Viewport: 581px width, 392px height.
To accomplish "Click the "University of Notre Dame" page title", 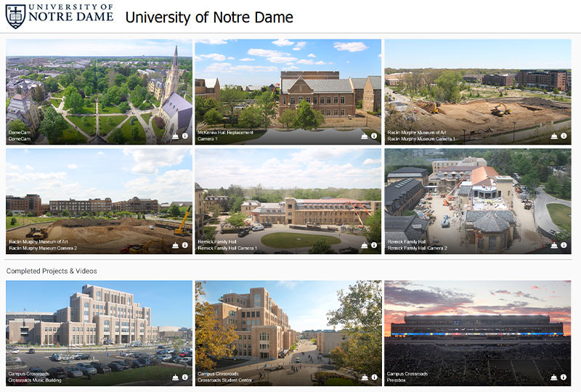I will (x=209, y=17).
